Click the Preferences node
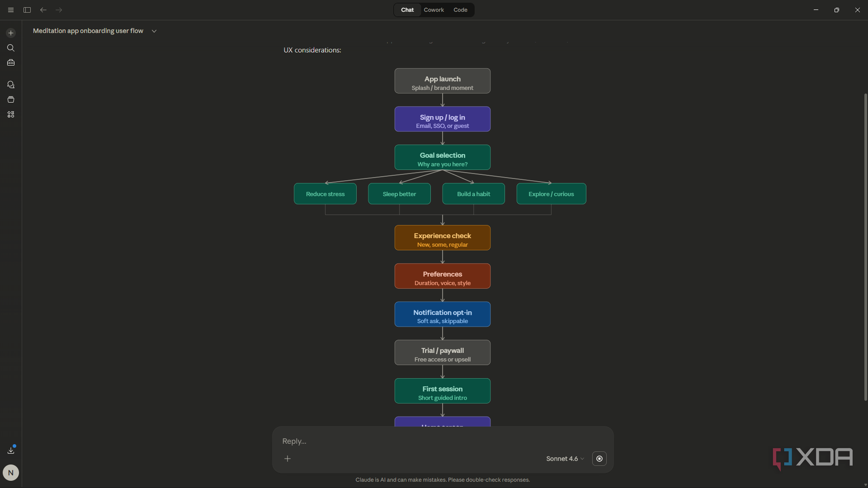The image size is (868, 488). point(442,276)
